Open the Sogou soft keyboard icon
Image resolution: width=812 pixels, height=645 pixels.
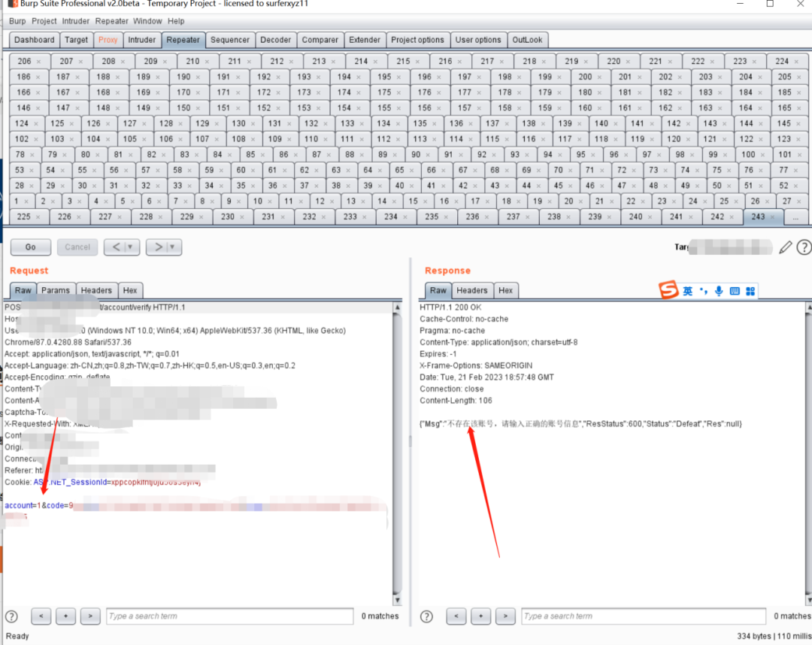pyautogui.click(x=735, y=291)
